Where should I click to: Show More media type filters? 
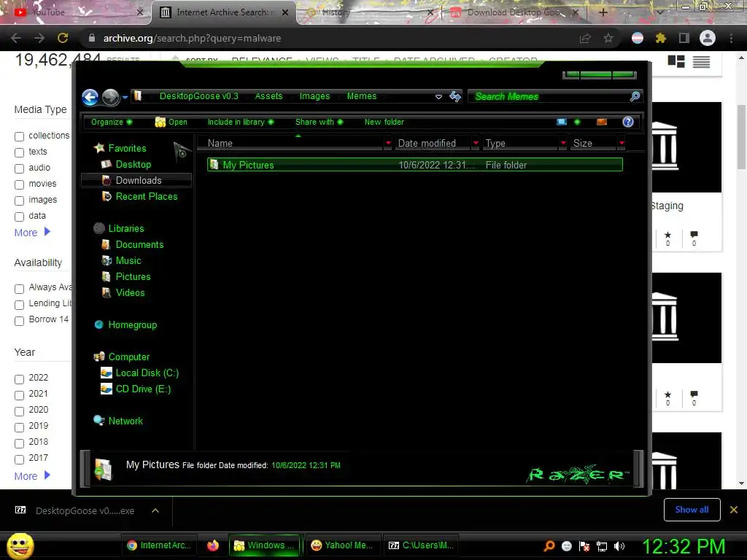pyautogui.click(x=32, y=233)
